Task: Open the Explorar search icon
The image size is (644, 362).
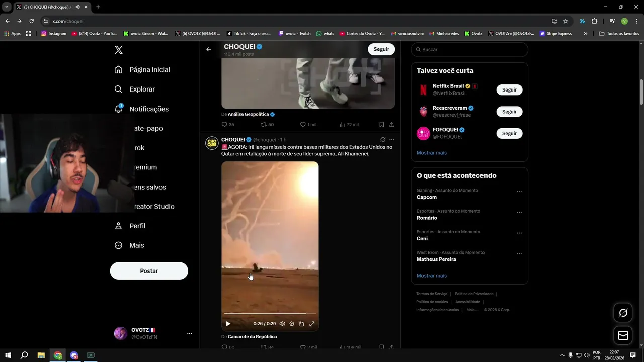Action: point(118,89)
